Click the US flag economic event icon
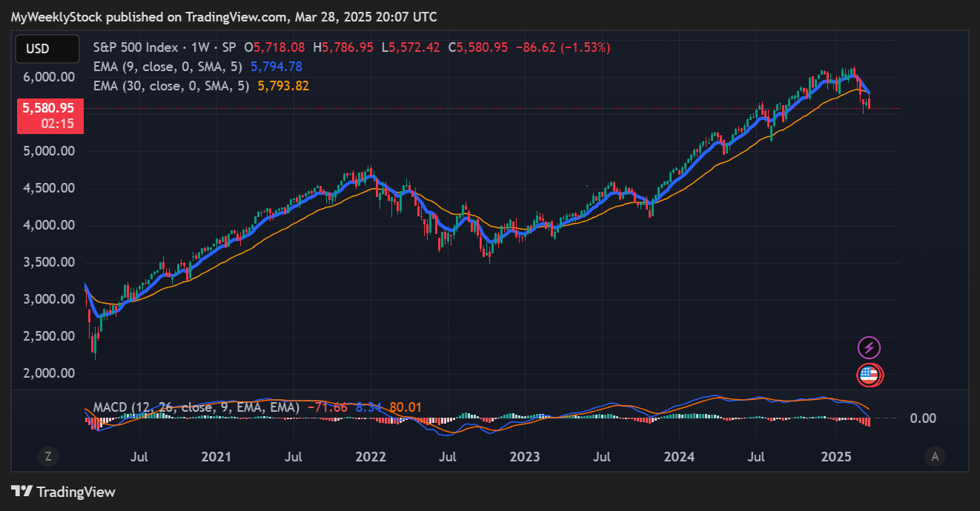 [869, 375]
